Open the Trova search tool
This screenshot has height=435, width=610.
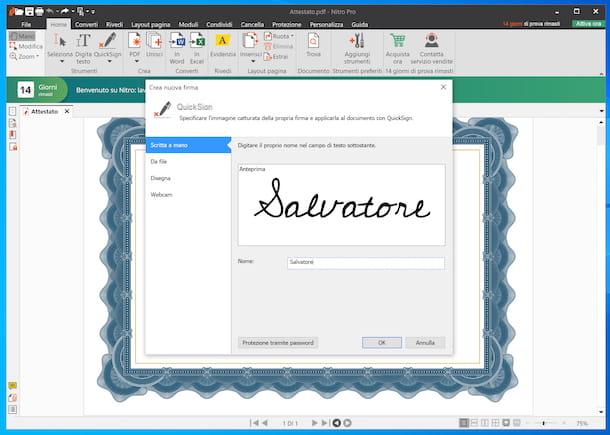(313, 45)
